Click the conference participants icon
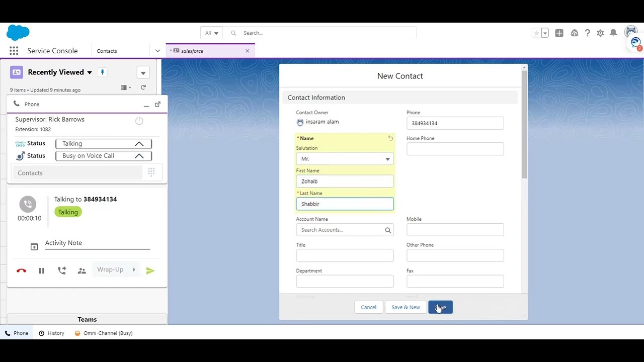 tap(82, 270)
